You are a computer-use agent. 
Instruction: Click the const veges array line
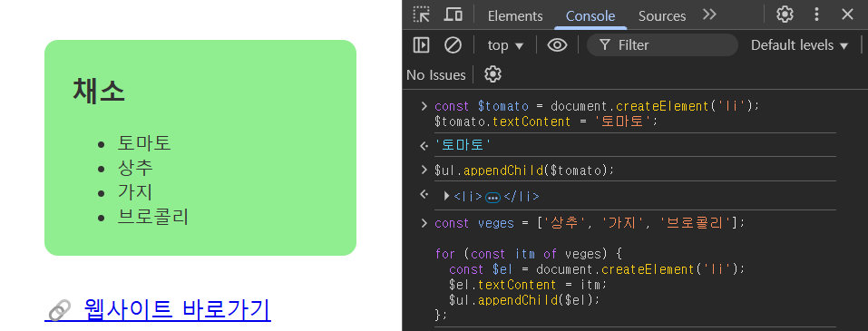coord(590,223)
